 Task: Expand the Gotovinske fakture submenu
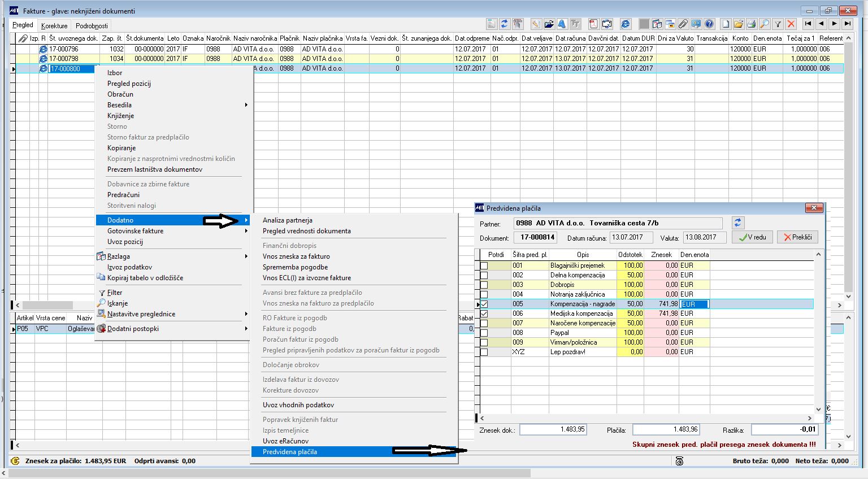point(173,231)
